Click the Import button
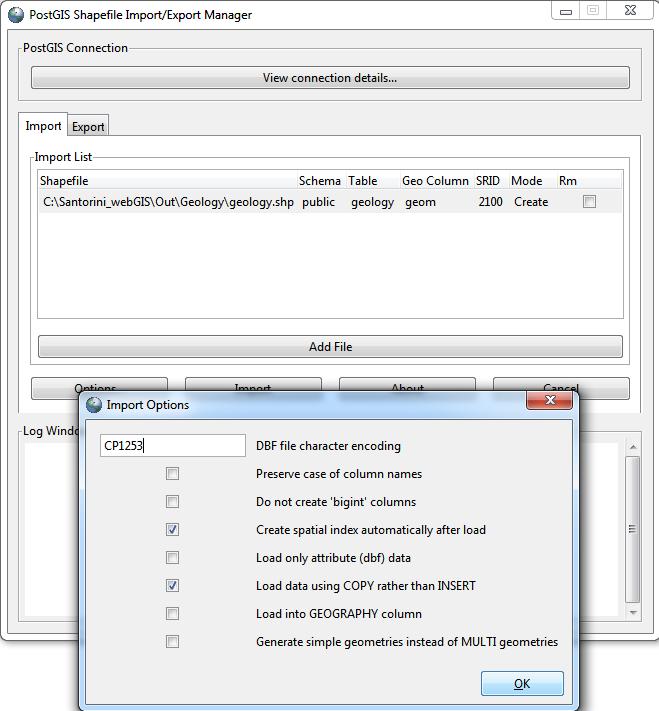The height and width of the screenshot is (711, 659). pos(253,385)
